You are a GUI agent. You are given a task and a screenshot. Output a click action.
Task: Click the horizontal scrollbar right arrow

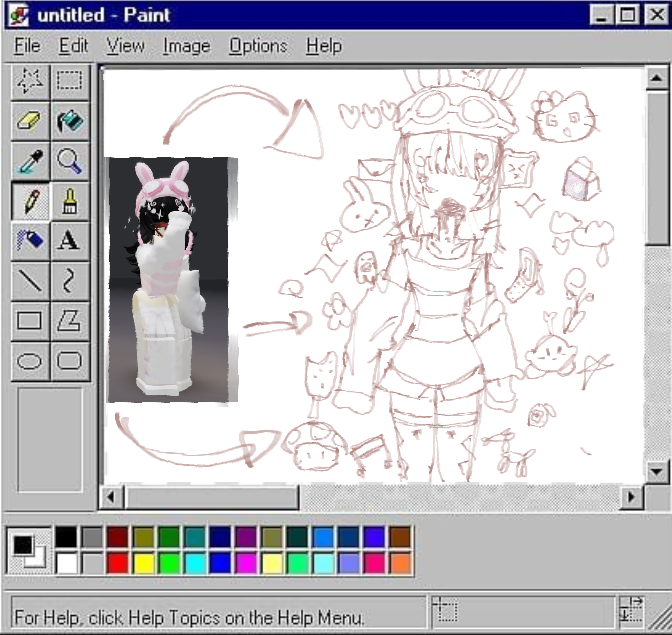(x=632, y=497)
